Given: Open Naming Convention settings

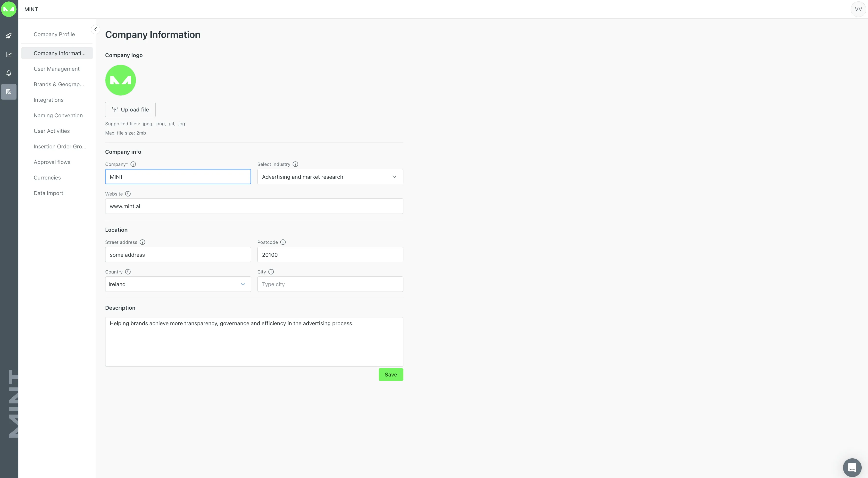Looking at the screenshot, I should tap(58, 115).
